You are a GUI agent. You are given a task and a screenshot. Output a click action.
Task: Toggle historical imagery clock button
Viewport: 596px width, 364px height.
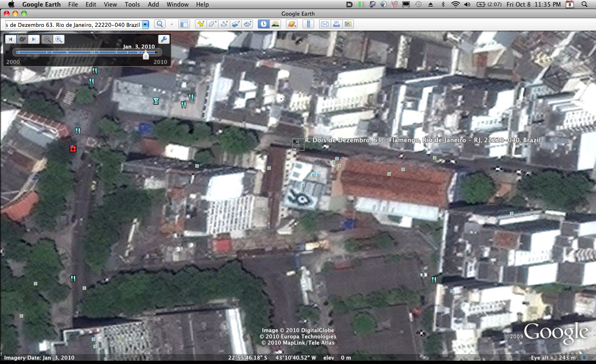(x=264, y=24)
